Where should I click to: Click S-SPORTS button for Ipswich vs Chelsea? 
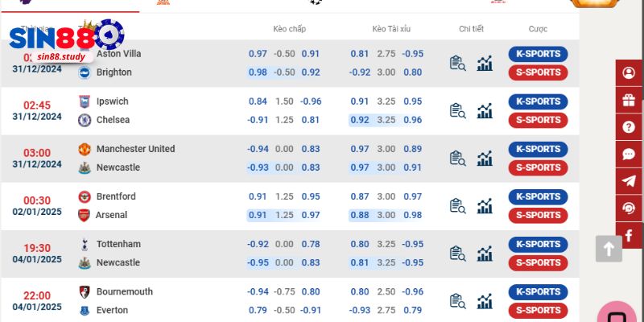pos(538,120)
